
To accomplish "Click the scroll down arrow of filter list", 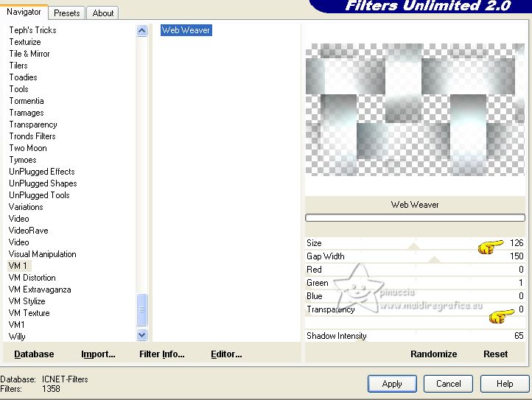I will click(x=141, y=335).
